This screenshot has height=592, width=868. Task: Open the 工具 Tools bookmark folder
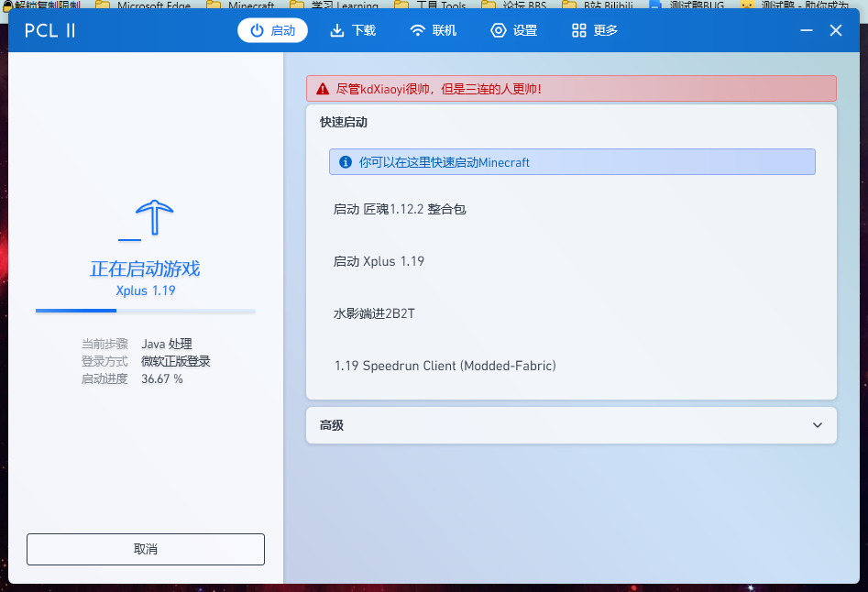430,5
